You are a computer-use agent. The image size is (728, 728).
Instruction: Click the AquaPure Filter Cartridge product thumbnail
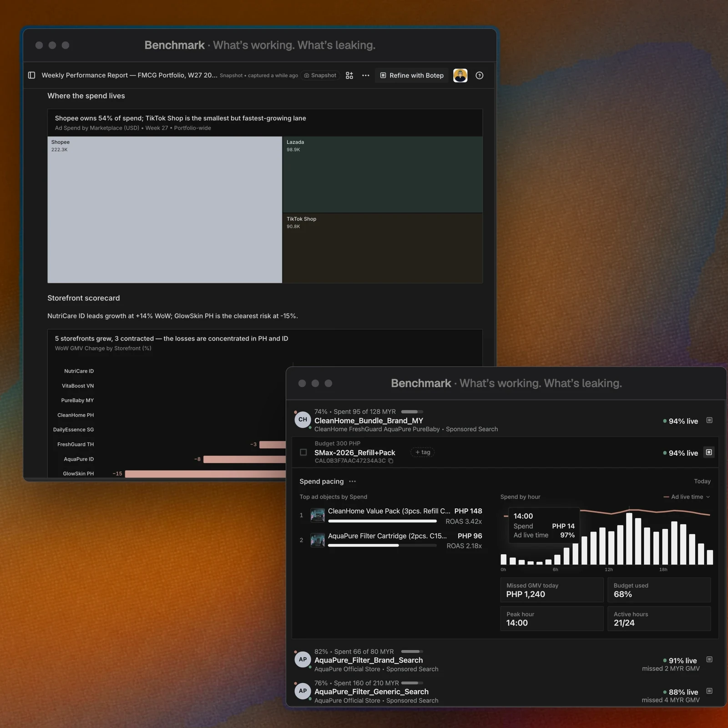tap(318, 540)
